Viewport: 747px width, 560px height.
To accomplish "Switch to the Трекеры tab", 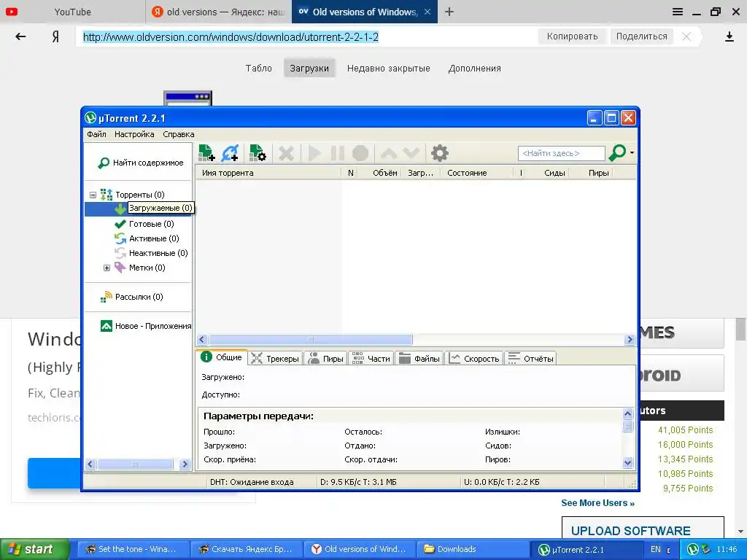I will pos(275,359).
